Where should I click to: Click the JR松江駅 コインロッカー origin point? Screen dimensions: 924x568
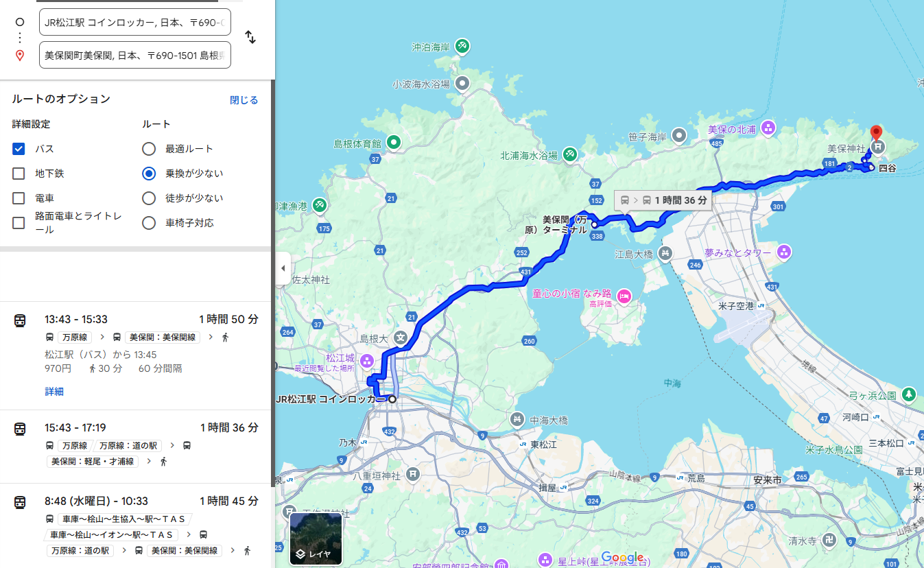tap(392, 399)
